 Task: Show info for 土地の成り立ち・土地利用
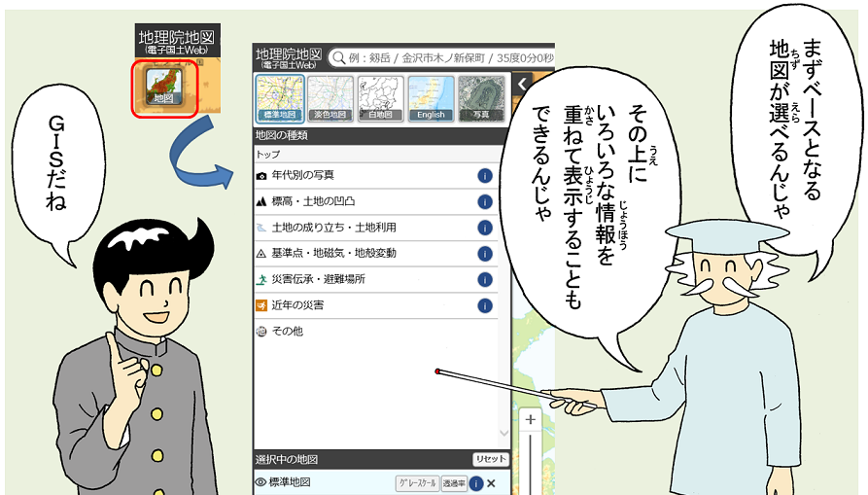485,228
